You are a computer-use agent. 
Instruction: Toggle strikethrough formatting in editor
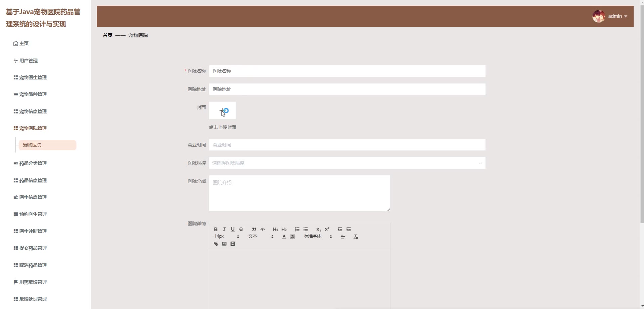coord(241,229)
